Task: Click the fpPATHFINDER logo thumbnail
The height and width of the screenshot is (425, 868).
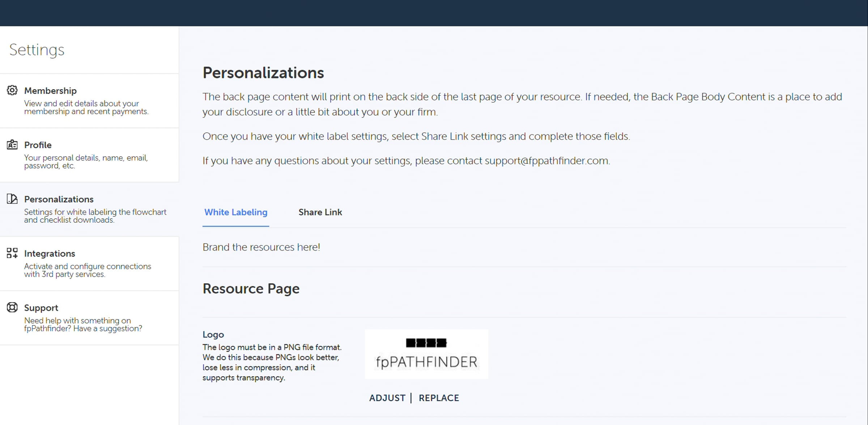Action: pyautogui.click(x=426, y=354)
